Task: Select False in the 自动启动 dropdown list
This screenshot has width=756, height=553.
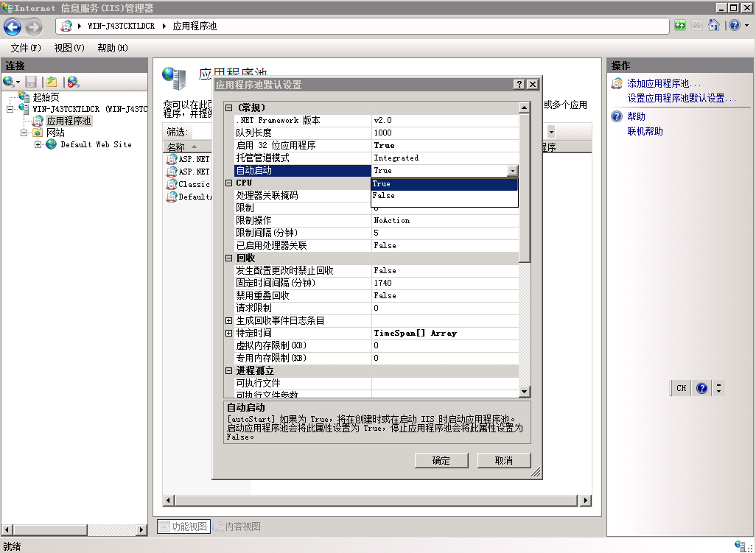Action: pos(444,196)
